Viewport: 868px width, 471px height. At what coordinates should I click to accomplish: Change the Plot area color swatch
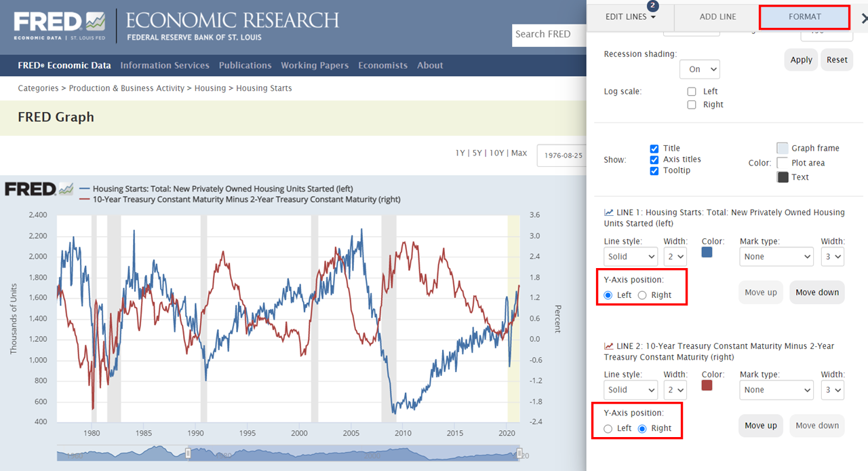click(783, 163)
